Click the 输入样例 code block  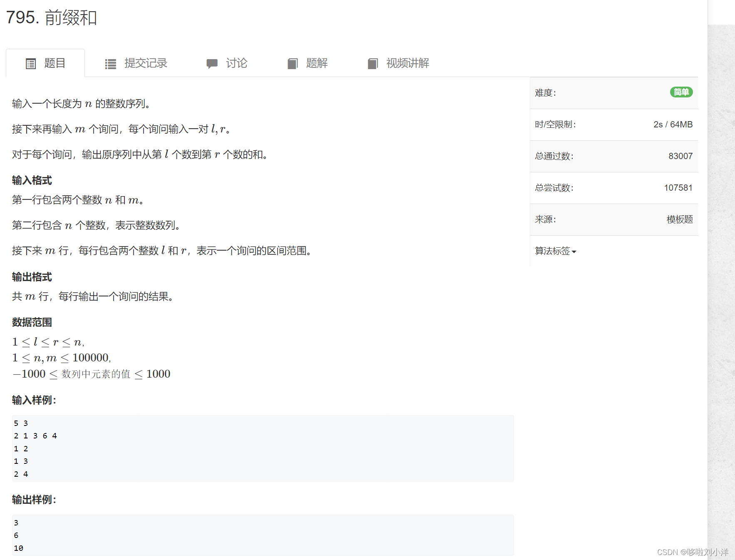coord(262,448)
